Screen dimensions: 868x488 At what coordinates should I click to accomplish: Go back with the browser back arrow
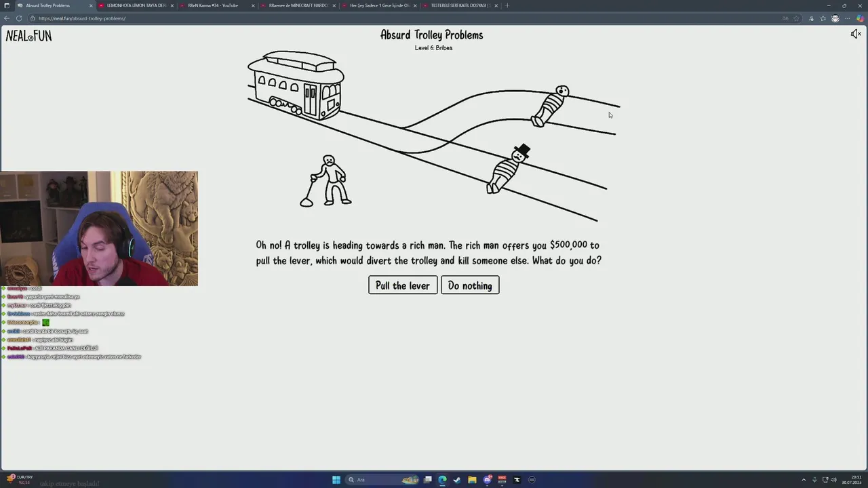pos(7,18)
